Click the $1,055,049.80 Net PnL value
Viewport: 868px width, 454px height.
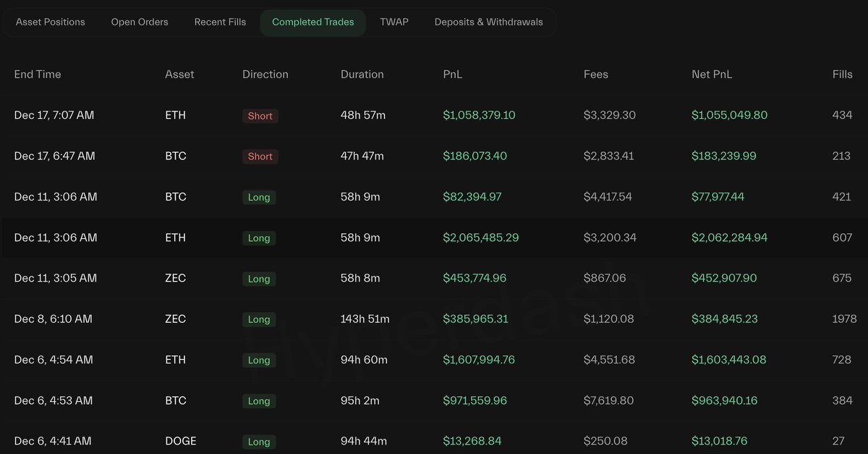(730, 115)
